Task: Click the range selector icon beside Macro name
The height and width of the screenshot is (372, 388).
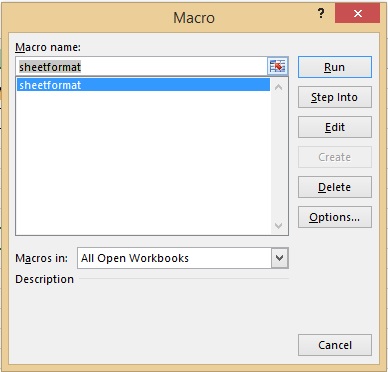Action: 277,66
